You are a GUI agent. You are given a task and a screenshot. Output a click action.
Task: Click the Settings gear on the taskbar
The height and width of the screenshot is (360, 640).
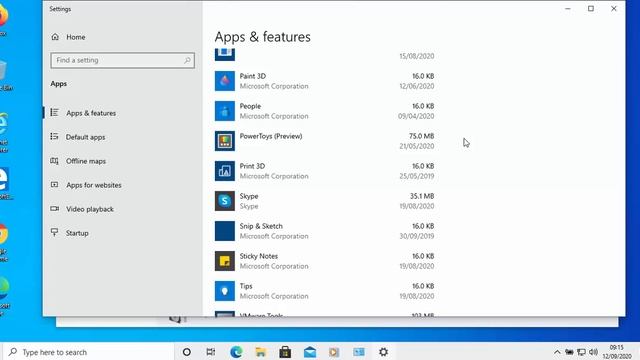coord(383,352)
